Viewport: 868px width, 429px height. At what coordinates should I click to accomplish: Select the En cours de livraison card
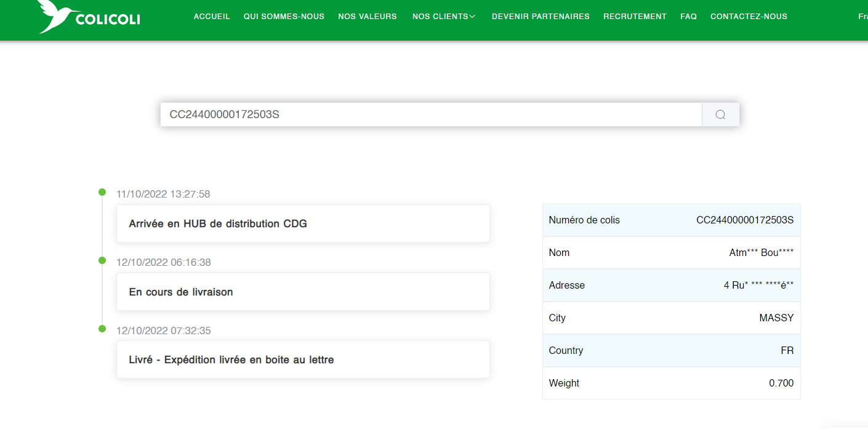[x=303, y=292]
